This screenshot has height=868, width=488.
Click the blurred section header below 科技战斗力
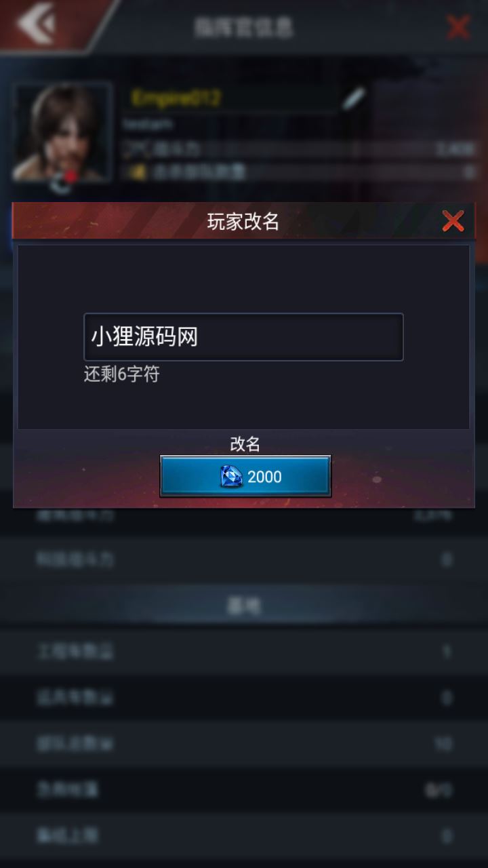(x=244, y=606)
